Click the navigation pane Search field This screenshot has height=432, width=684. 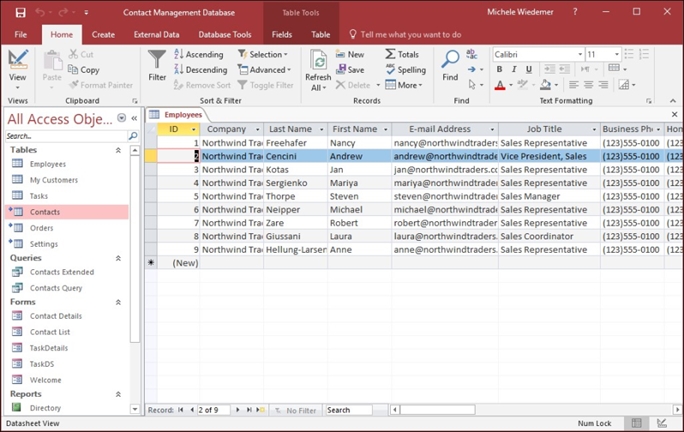(66, 136)
